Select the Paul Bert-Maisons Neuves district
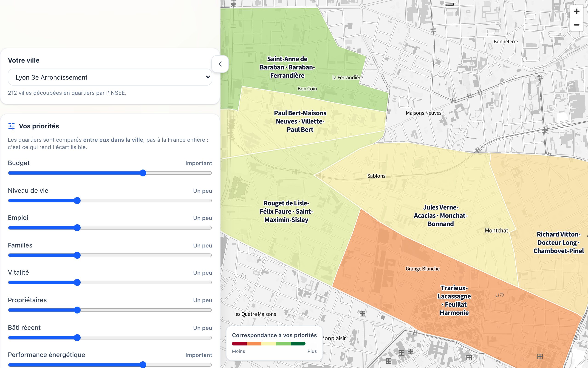Image resolution: width=588 pixels, height=368 pixels. pyautogui.click(x=300, y=121)
